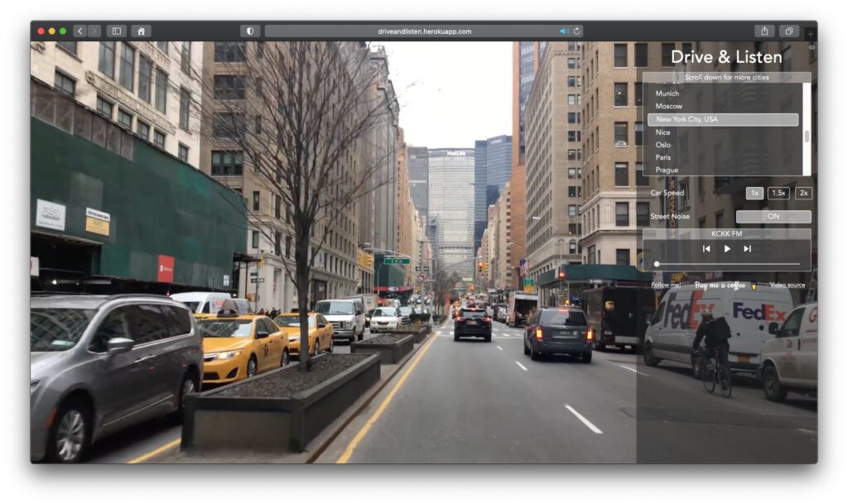Go back to the previous page
Screen dimensions: 848x504
click(x=80, y=31)
